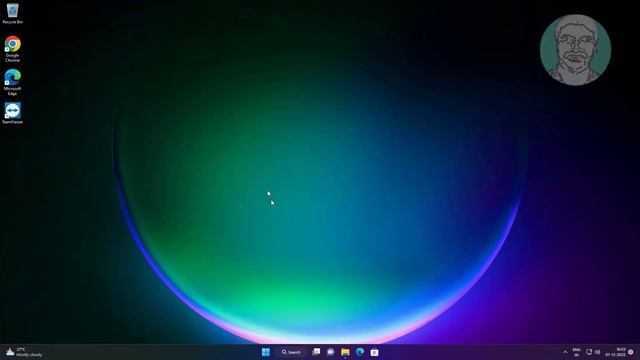Screen dimensions: 640x360
Task: Click the circular sketched portrait webcam overlay
Action: [x=576, y=50]
